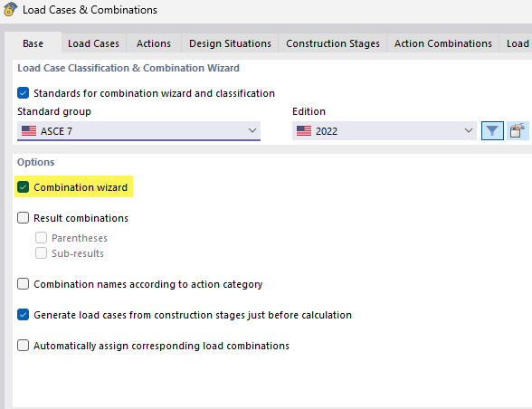The image size is (532, 409).
Task: Click the Options section heading
Action: [x=35, y=162]
